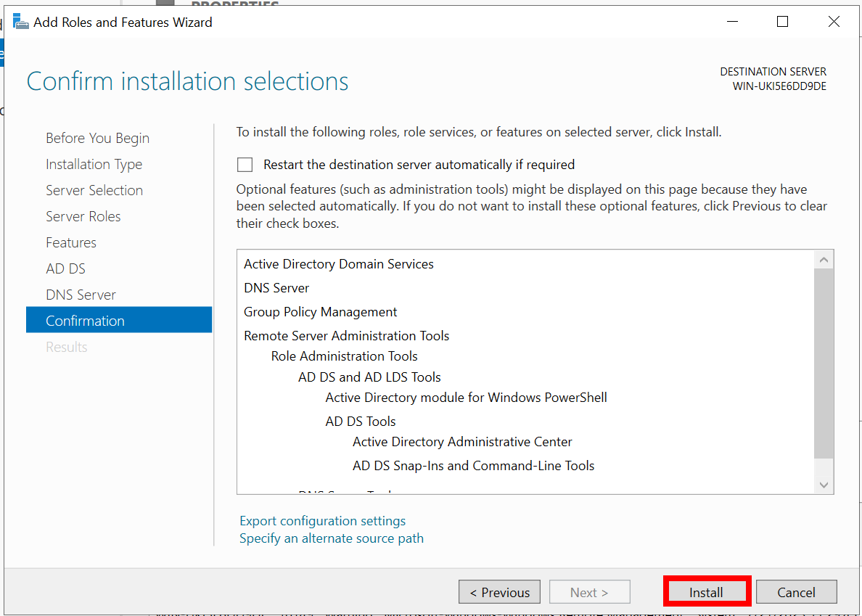
Task: Go to DNS Server step
Action: click(x=81, y=295)
